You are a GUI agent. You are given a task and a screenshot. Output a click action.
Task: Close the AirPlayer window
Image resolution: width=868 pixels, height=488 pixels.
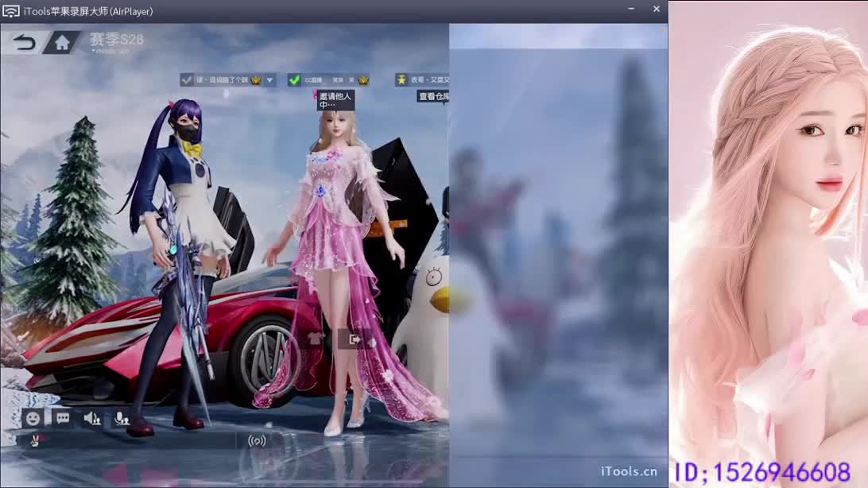pyautogui.click(x=657, y=10)
